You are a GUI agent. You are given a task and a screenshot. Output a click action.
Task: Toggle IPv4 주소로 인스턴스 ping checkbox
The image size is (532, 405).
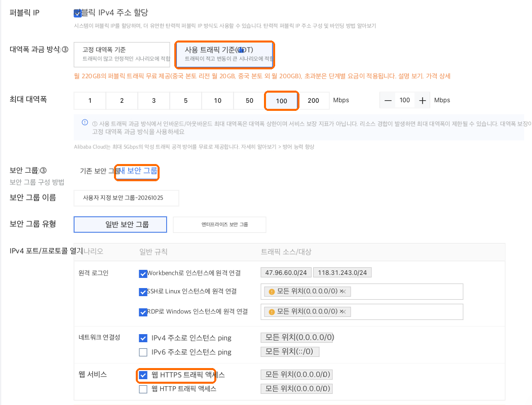click(x=143, y=338)
